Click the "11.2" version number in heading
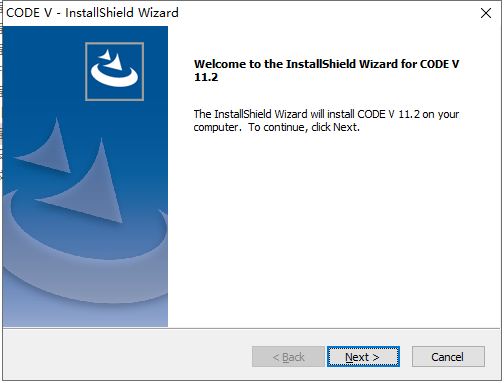The width and height of the screenshot is (504, 383). (x=206, y=77)
